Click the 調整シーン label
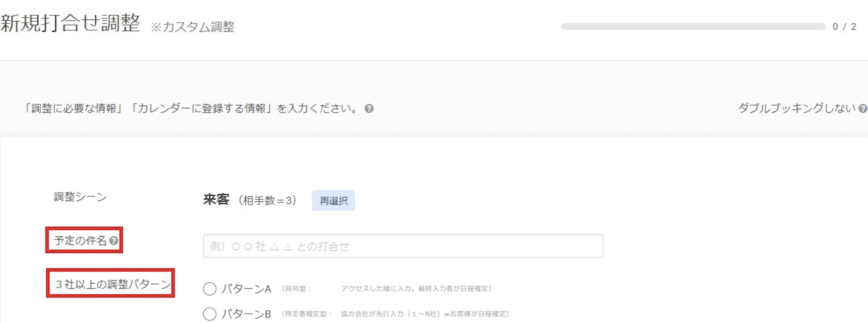The height and width of the screenshot is (323, 868). tap(80, 197)
